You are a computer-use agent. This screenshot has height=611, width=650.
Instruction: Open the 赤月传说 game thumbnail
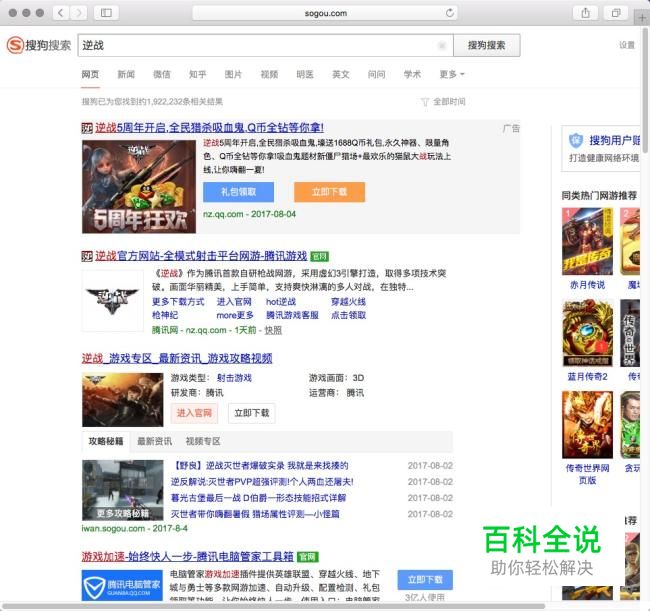point(587,241)
